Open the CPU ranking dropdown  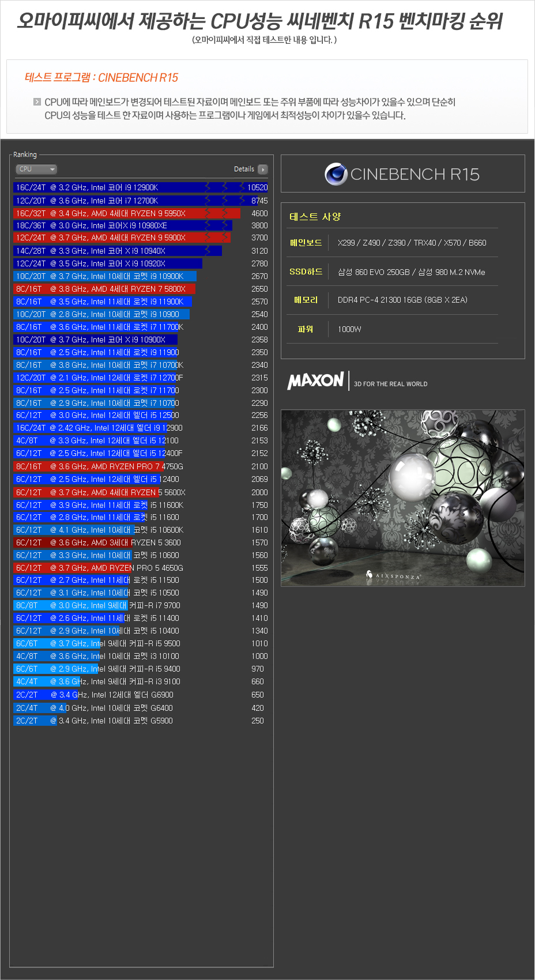(x=36, y=169)
